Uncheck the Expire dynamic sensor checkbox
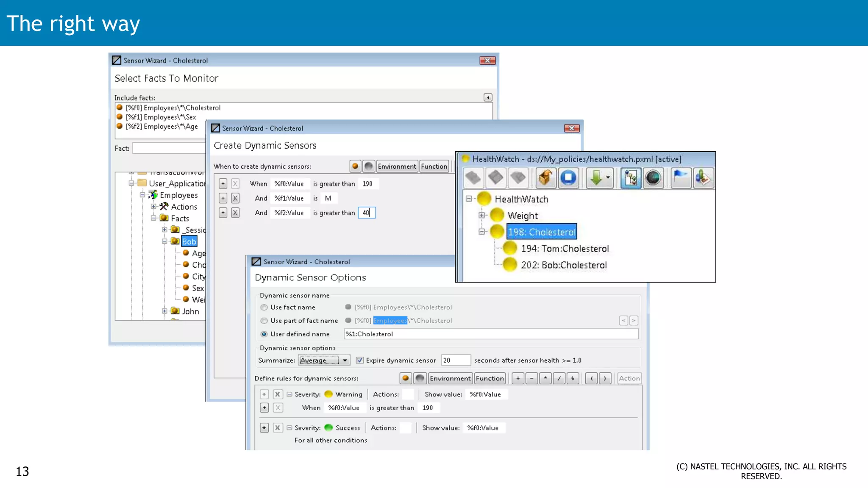The image size is (868, 488). 360,360
